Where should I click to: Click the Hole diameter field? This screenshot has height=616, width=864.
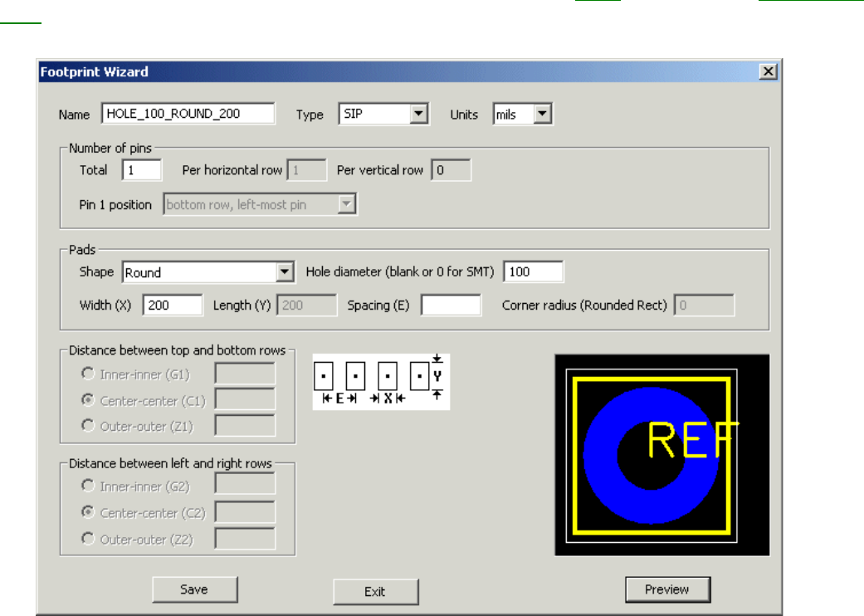coord(534,271)
